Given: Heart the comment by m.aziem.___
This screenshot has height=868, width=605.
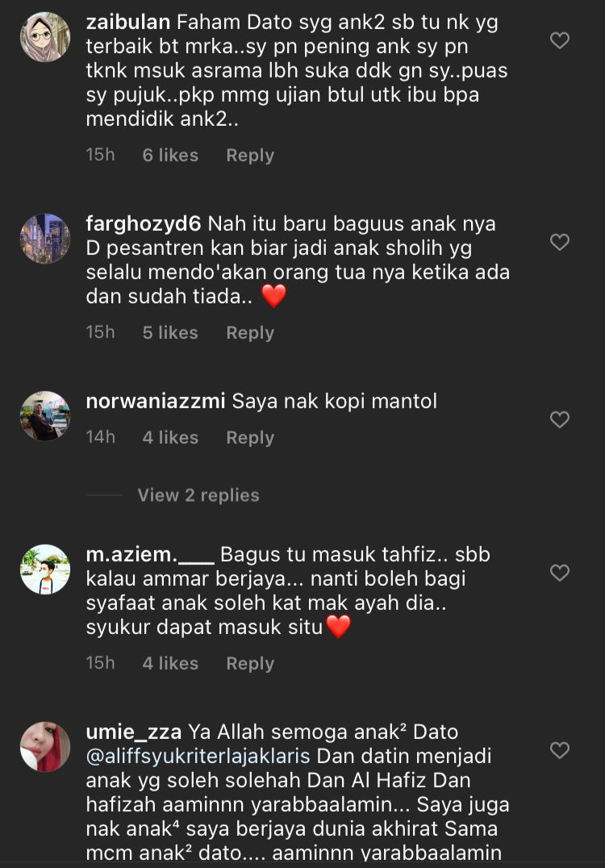Looking at the screenshot, I should tap(560, 573).
